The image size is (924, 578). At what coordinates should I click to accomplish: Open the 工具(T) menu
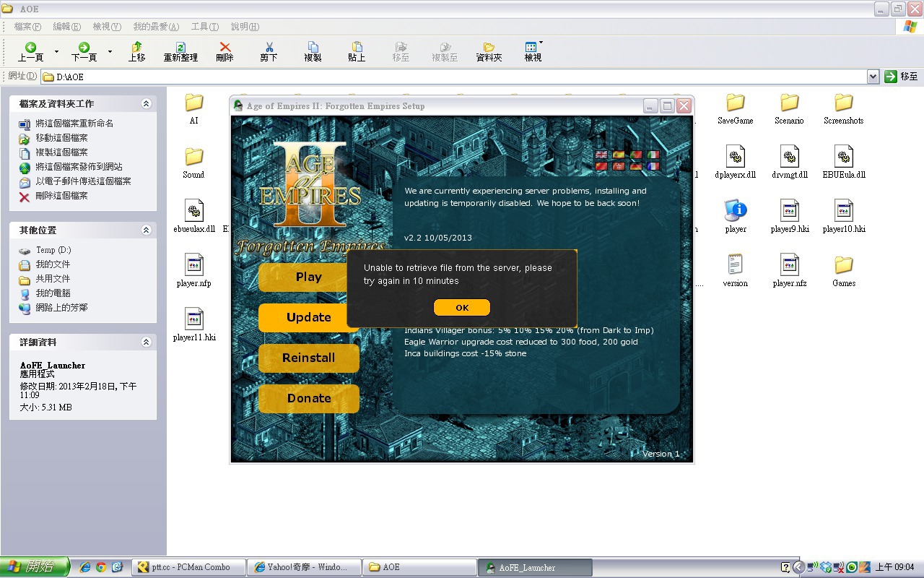coord(204,27)
